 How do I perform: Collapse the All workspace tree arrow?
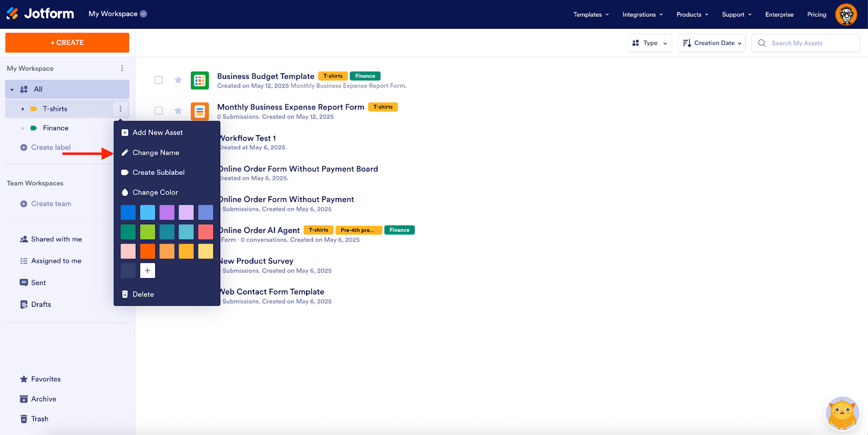click(12, 90)
